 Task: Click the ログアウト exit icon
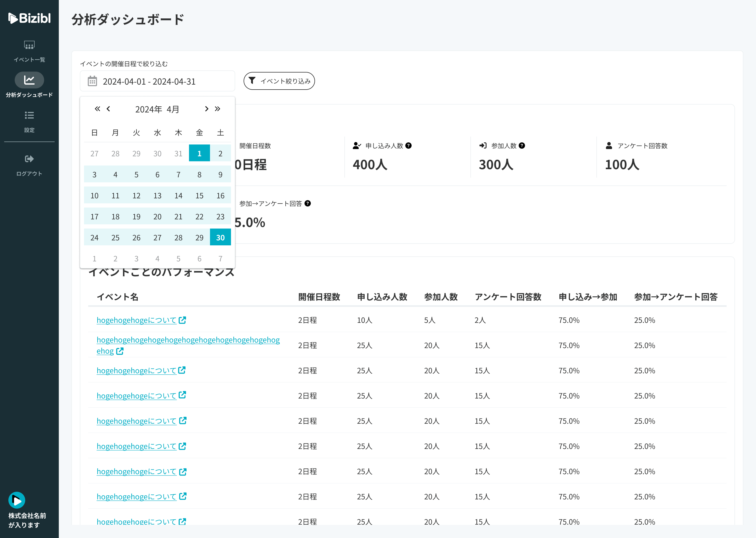coord(29,159)
